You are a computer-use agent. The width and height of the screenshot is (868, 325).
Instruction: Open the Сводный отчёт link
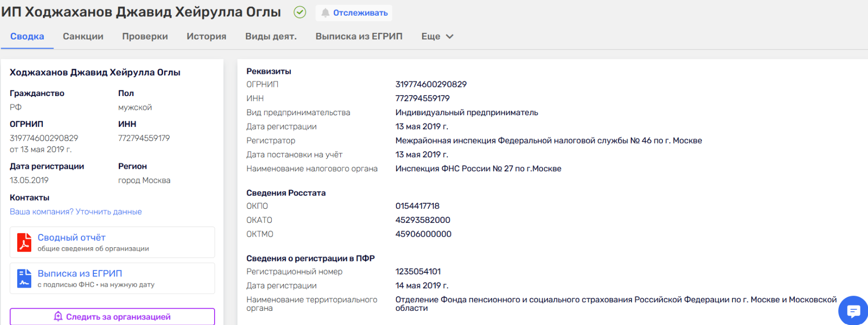tap(72, 237)
